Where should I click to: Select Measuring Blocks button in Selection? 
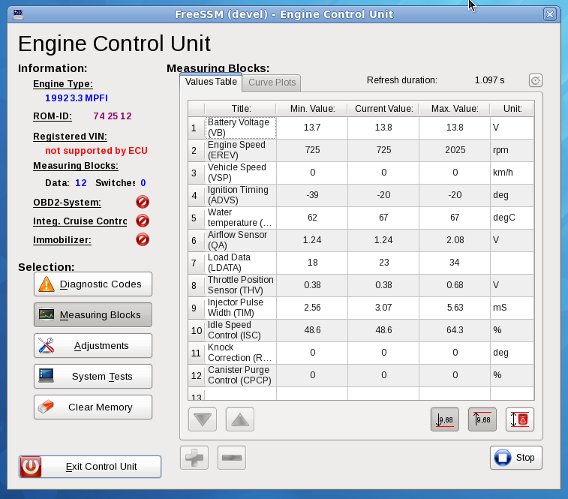(x=93, y=315)
